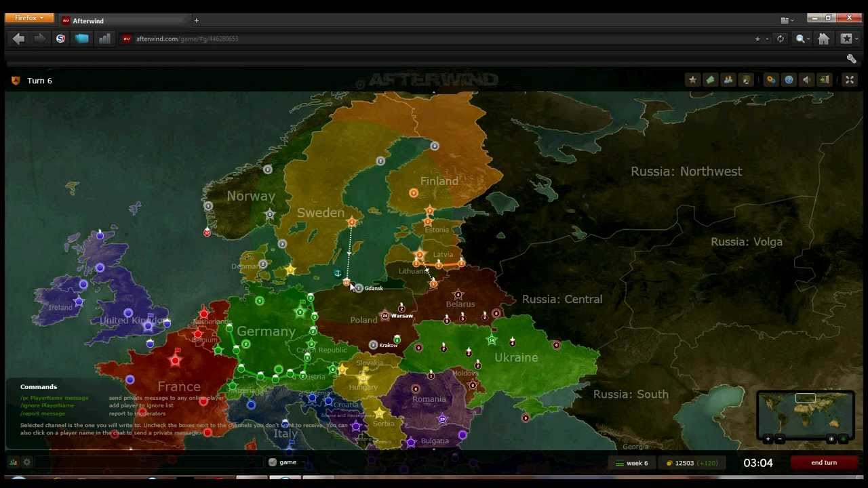
Task: Click the Russia: Volga region label
Action: [x=747, y=242]
